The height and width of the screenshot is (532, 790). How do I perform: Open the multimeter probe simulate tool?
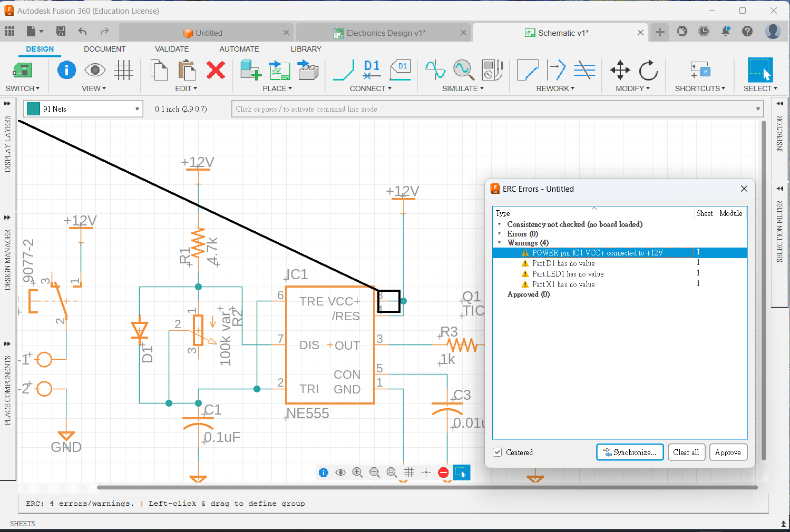click(492, 70)
